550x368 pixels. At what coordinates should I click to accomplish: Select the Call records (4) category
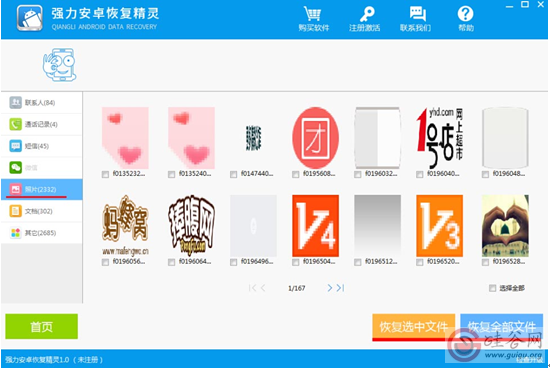(x=41, y=124)
